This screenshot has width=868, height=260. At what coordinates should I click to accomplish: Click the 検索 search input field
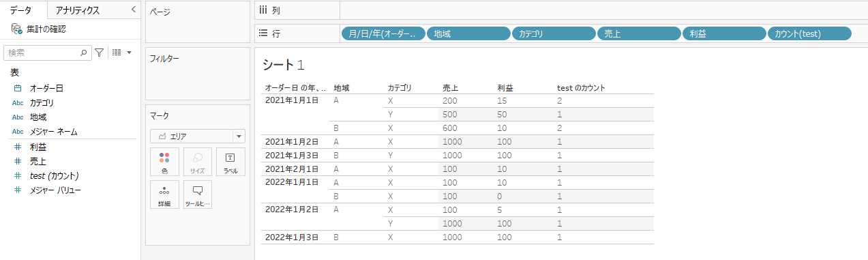42,52
